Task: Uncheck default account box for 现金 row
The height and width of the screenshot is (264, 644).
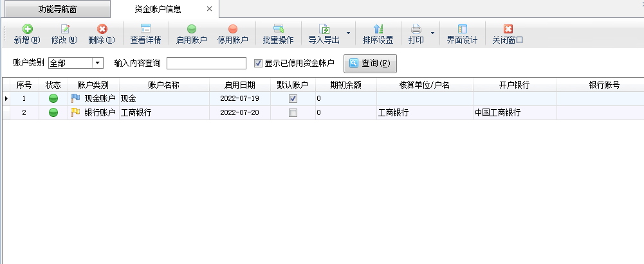Action: coord(293,98)
